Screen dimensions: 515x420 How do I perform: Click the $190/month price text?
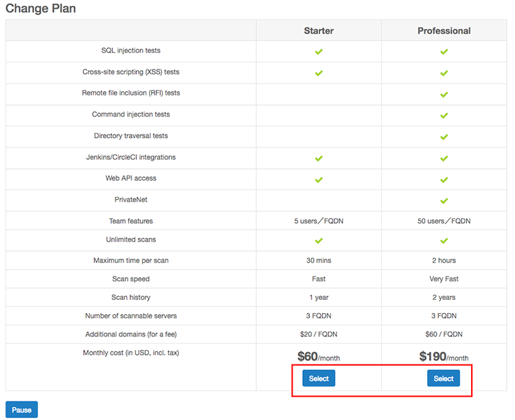click(x=444, y=356)
